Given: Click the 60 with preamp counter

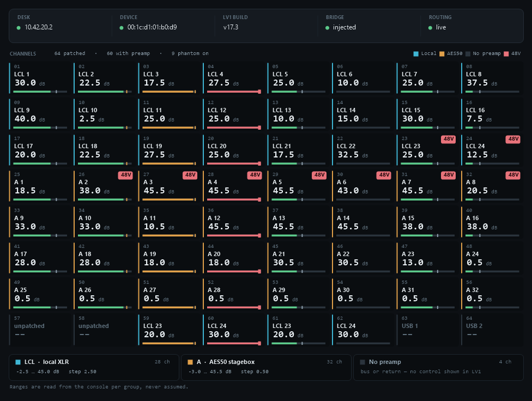Looking at the screenshot, I should pos(128,53).
